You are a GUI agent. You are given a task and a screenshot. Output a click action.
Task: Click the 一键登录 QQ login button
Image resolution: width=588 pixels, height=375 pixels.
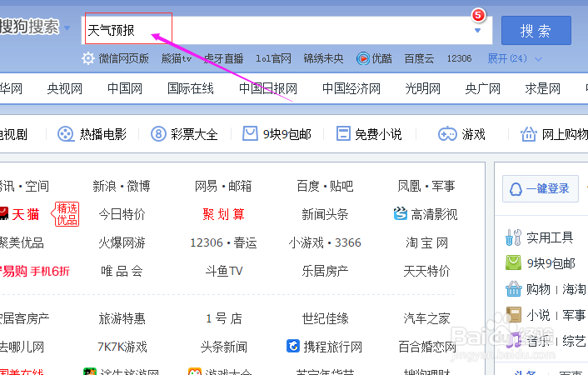[541, 188]
